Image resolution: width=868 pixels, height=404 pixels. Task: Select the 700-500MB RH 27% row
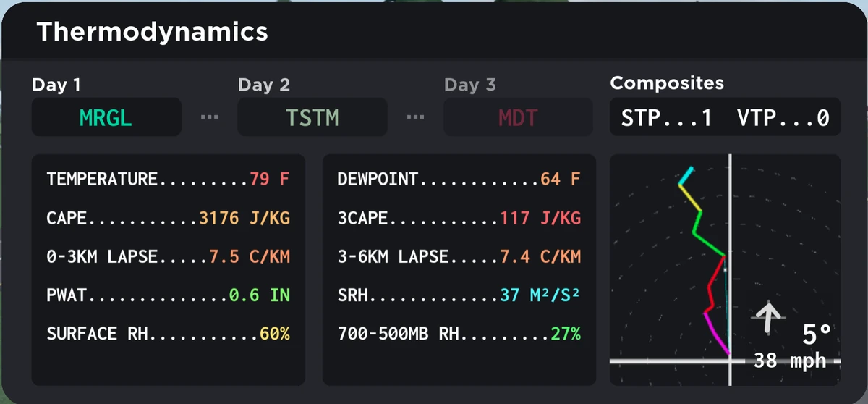tap(459, 334)
